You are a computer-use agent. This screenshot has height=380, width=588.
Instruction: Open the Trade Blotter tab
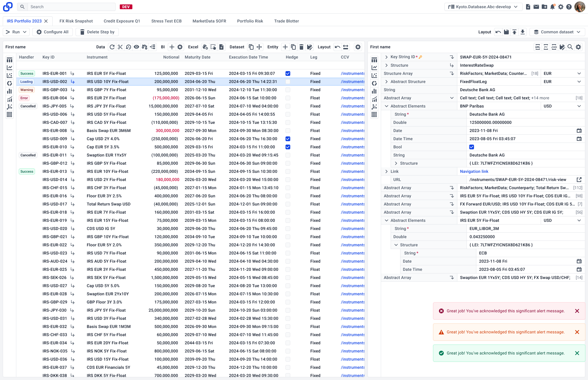(287, 21)
